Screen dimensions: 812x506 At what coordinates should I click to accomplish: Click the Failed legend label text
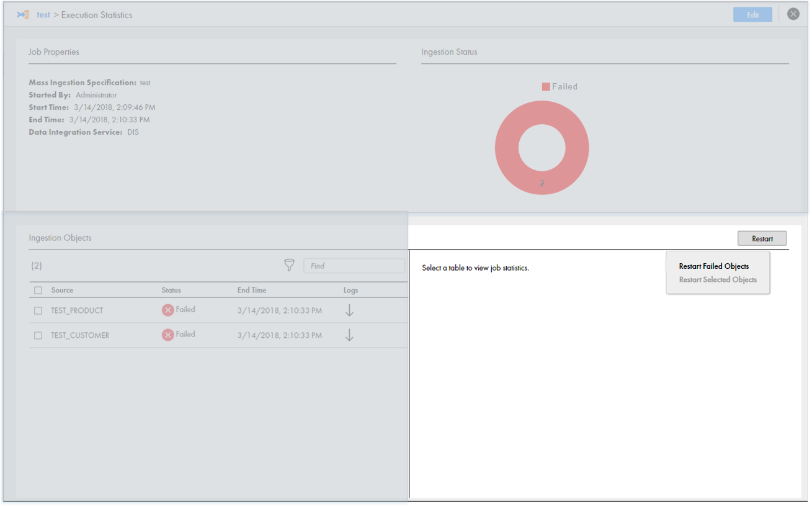pyautogui.click(x=565, y=87)
